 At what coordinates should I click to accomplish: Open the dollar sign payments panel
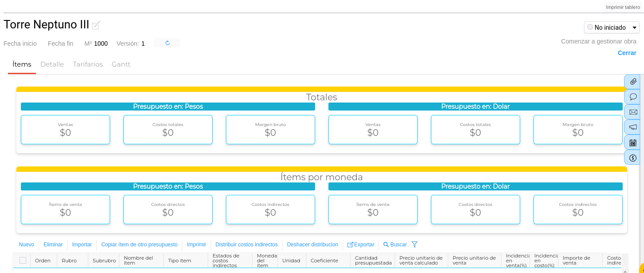pyautogui.click(x=633, y=158)
